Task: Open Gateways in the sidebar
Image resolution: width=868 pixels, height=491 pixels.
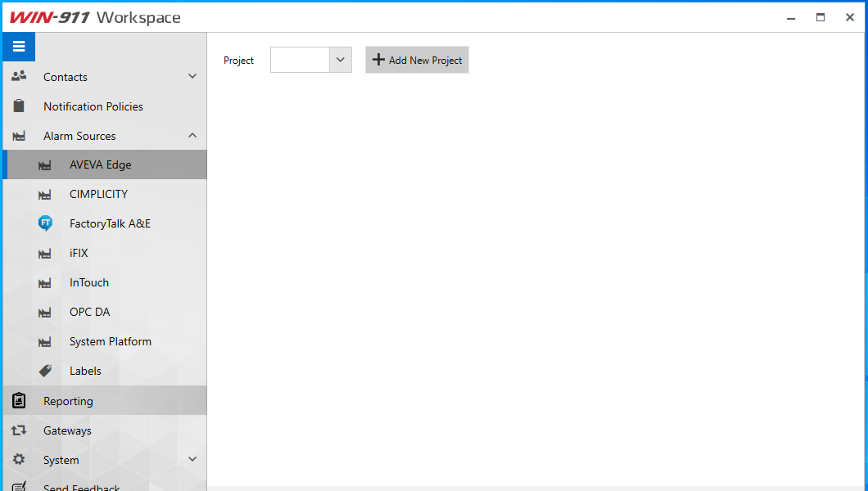Action: [x=105, y=430]
